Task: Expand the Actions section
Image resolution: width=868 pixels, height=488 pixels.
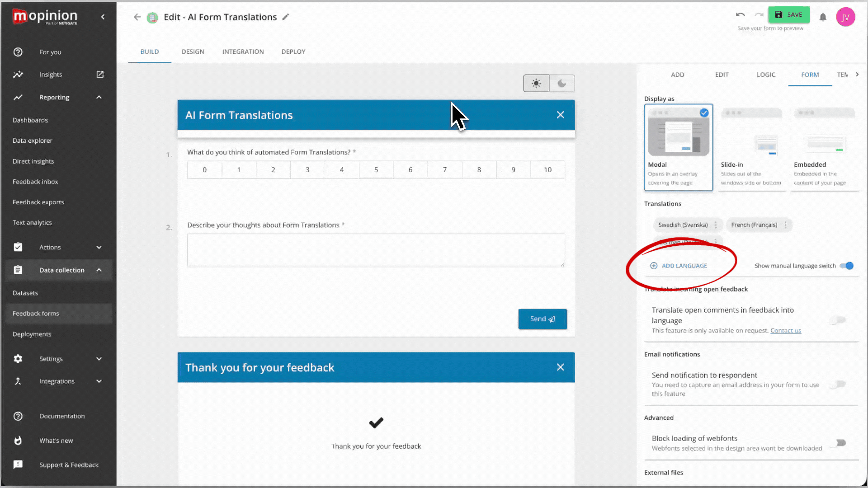Action: (99, 247)
